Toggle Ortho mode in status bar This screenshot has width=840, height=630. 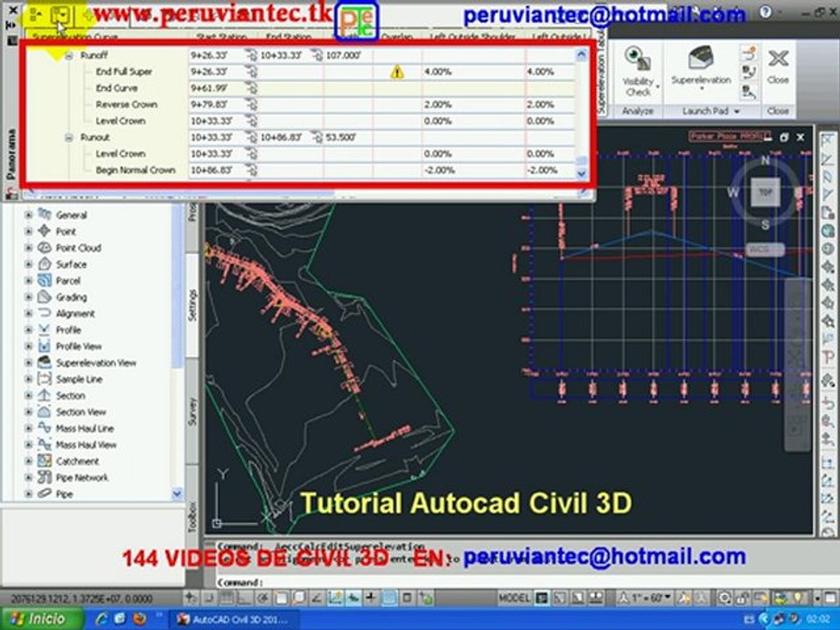(x=245, y=598)
